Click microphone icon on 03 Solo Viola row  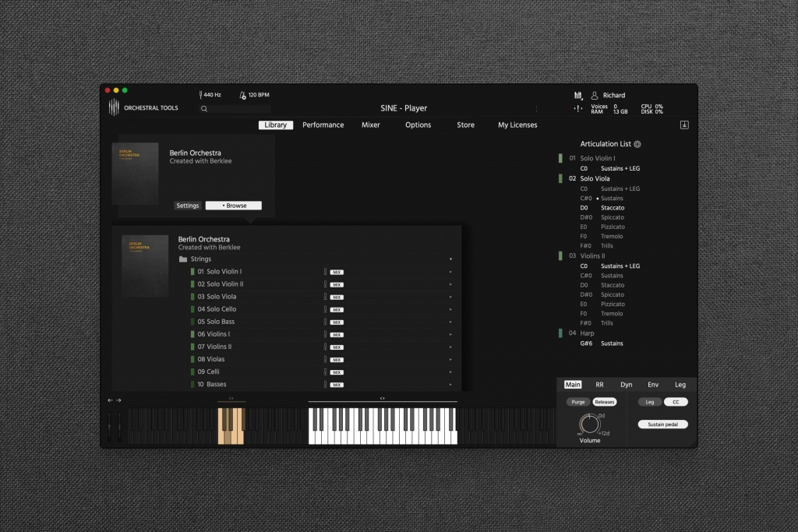coord(325,297)
